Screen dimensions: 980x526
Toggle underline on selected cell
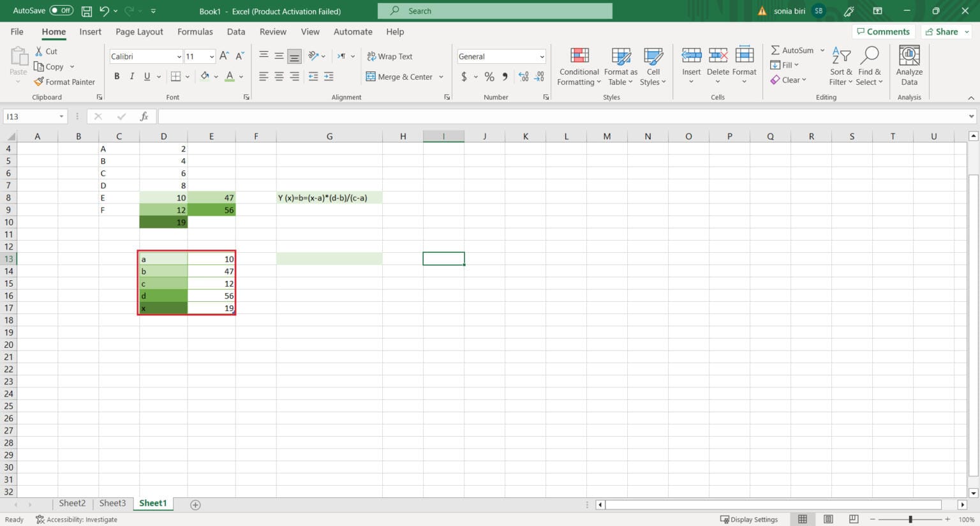(146, 76)
